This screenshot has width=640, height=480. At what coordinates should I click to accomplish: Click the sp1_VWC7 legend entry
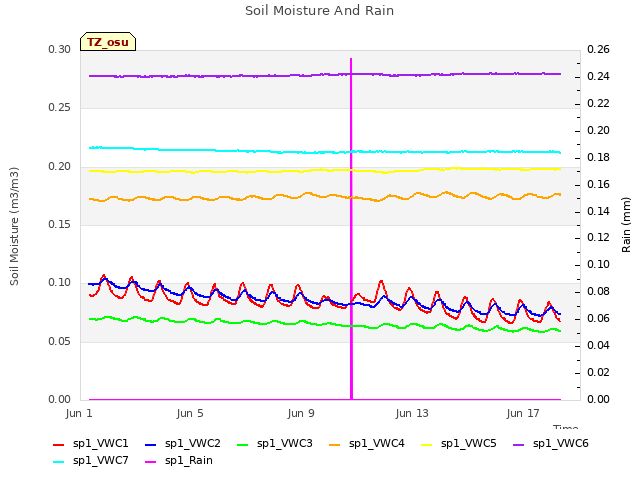coord(91,461)
